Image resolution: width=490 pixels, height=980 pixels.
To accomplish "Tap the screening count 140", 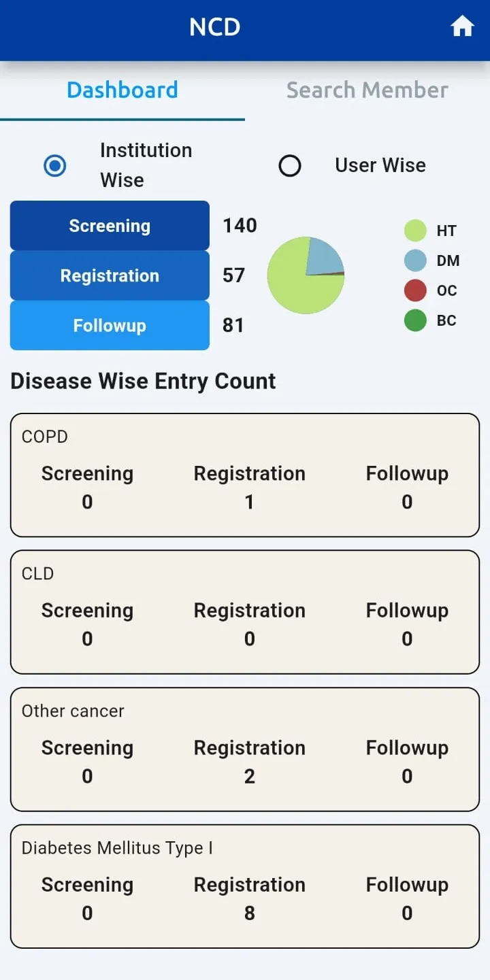I will click(240, 226).
